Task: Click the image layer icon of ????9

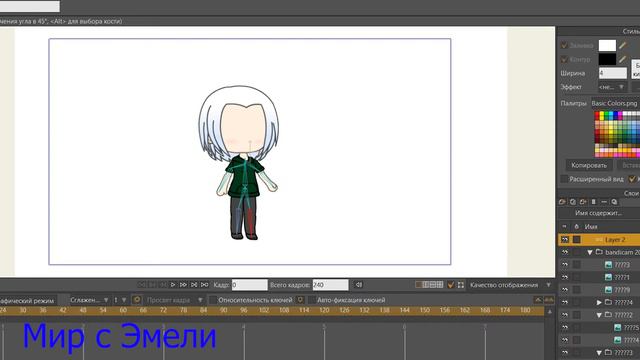Action: pyautogui.click(x=609, y=290)
